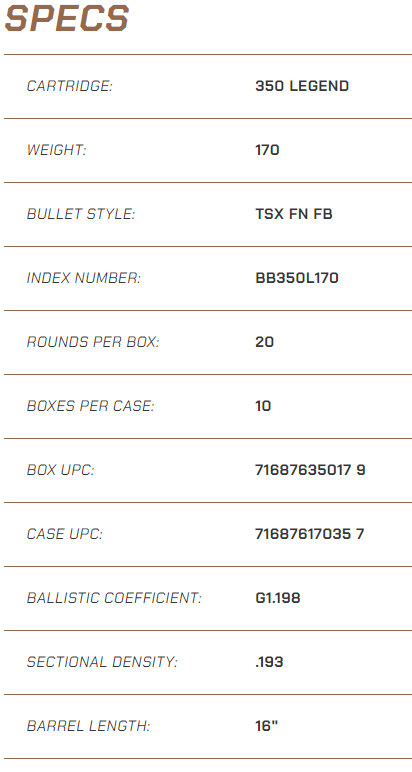Select the WEIGHT label
This screenshot has height=772, width=412.
click(56, 150)
